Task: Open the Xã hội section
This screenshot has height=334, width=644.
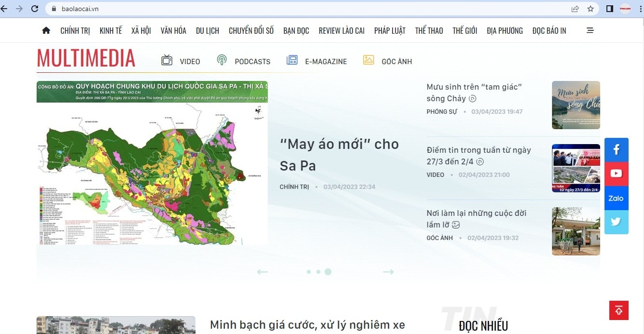Action: tap(141, 30)
